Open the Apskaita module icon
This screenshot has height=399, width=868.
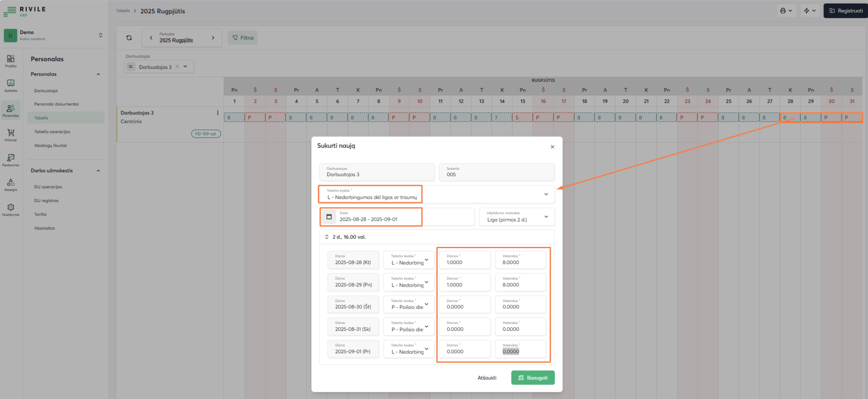(x=10, y=84)
